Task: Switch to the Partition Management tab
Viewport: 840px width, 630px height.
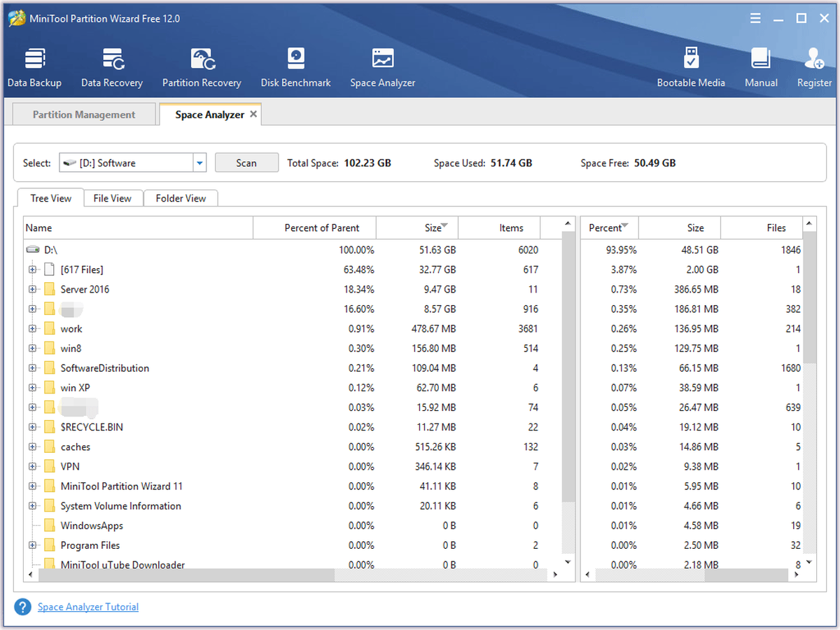Action: 84,115
